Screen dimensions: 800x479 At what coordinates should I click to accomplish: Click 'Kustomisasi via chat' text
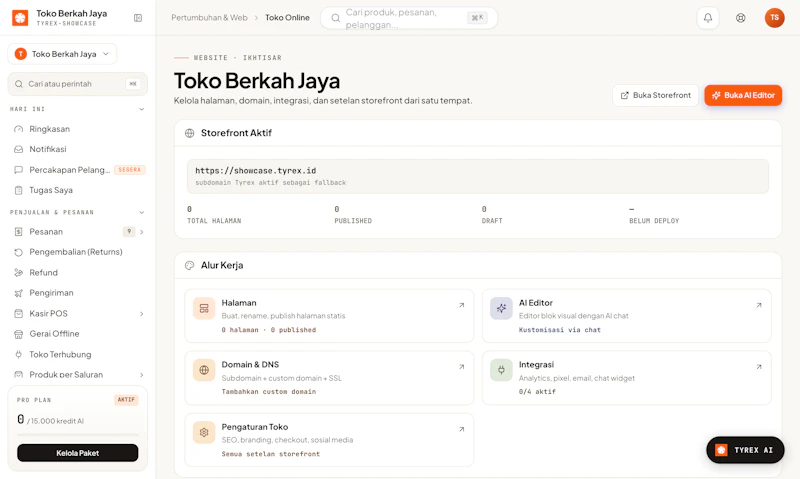click(x=560, y=330)
